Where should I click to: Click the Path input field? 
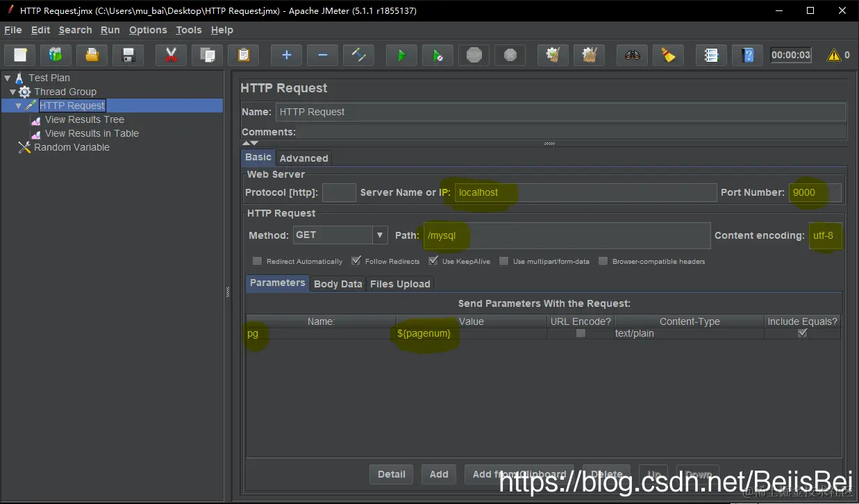567,235
